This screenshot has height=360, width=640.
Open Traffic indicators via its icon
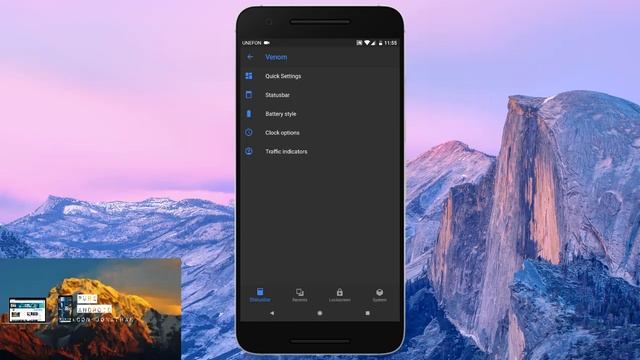click(249, 151)
